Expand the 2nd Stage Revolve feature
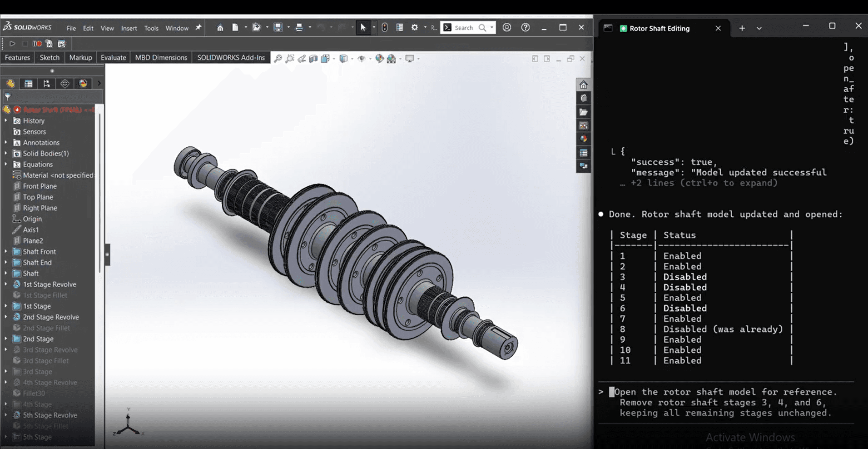Viewport: 868px width, 449px height. pos(6,317)
